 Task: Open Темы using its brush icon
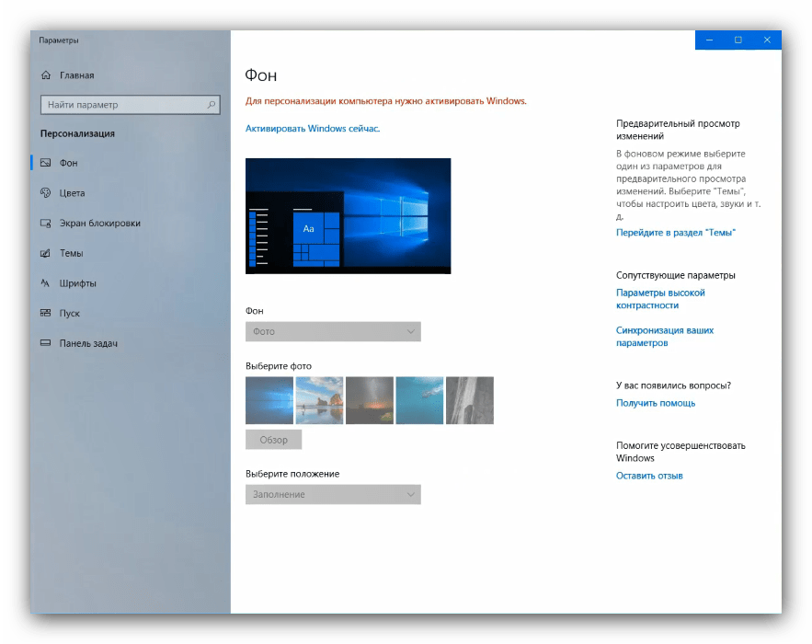click(x=45, y=253)
